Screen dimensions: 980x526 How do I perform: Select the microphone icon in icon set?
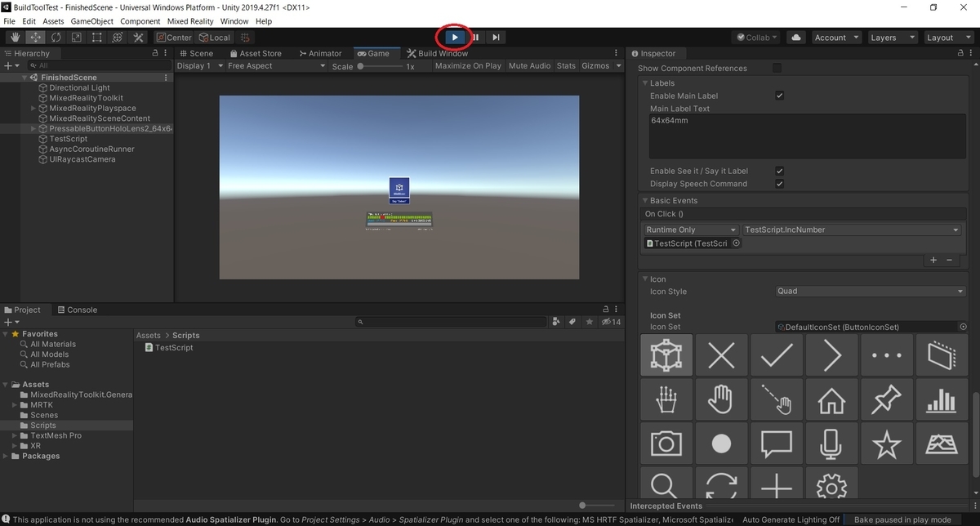coord(831,444)
